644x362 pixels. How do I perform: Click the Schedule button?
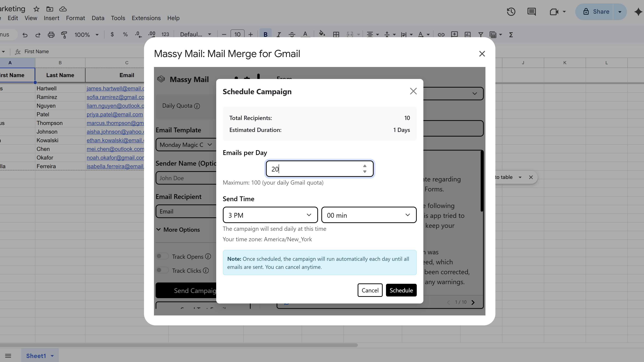pos(401,290)
